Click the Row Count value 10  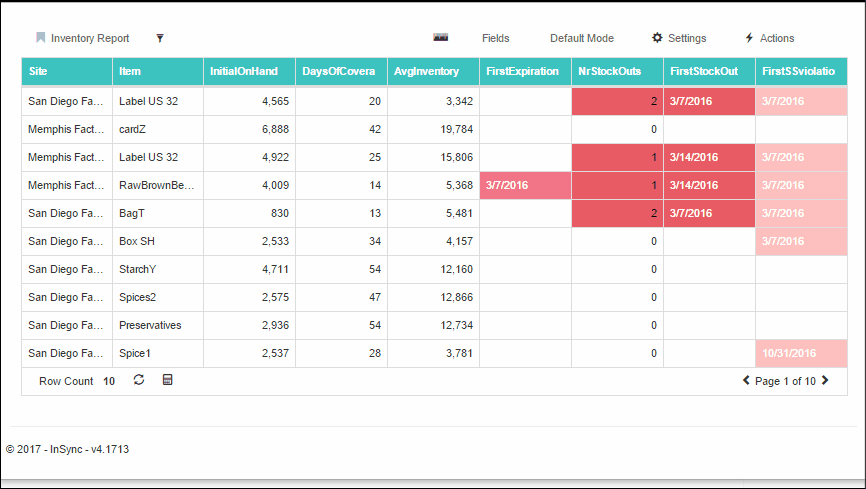(109, 381)
